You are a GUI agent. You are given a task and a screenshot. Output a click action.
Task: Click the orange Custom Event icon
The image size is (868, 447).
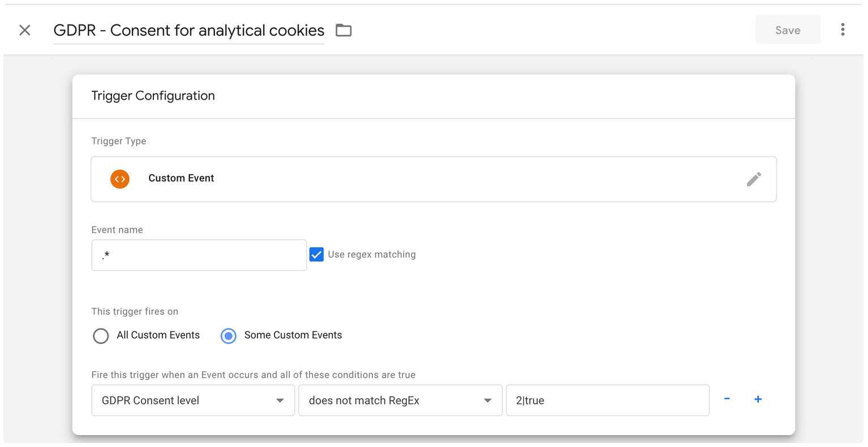[x=120, y=179]
